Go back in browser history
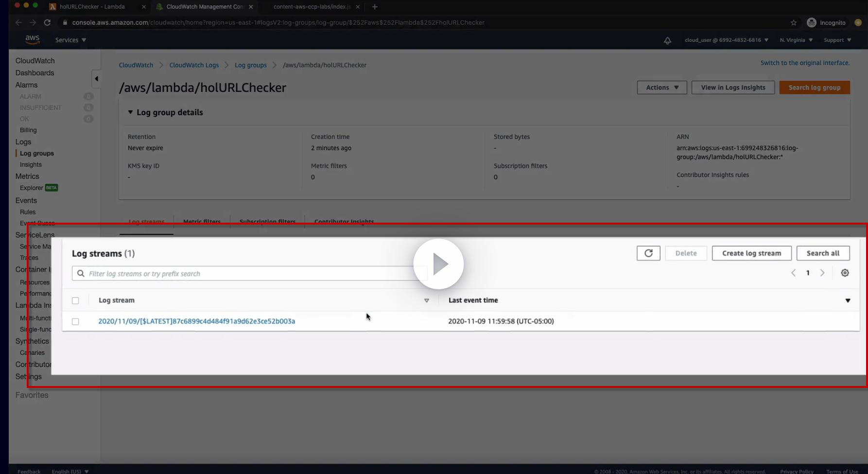This screenshot has width=868, height=474. tap(18, 22)
